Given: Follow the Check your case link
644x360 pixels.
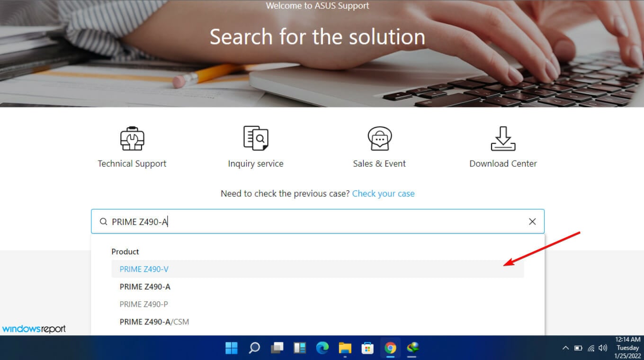Looking at the screenshot, I should [x=384, y=193].
